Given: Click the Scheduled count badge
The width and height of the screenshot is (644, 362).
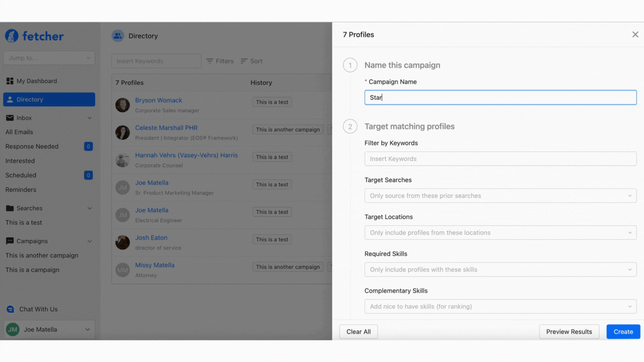Looking at the screenshot, I should [89, 175].
